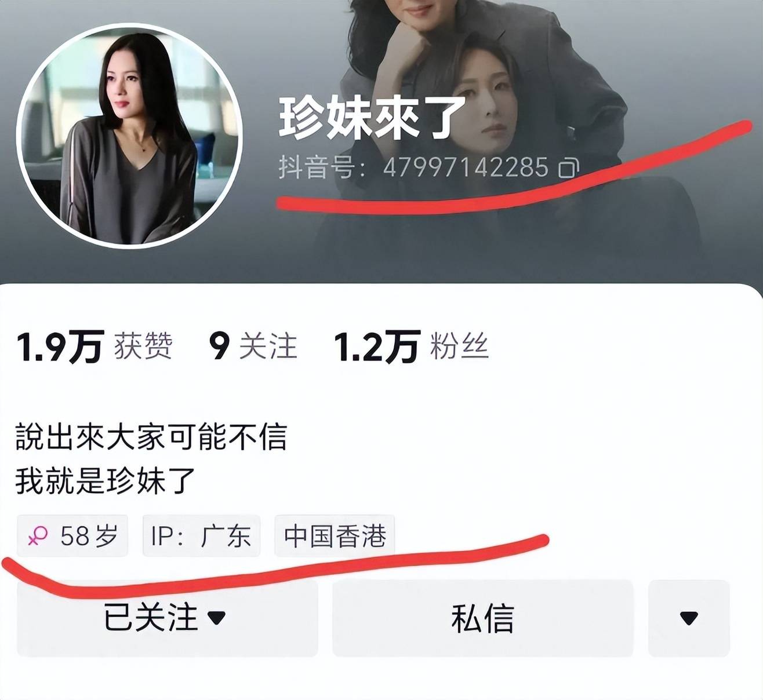Tap the 获赞 label
Viewport: 763px width, 700px height.
pyautogui.click(x=143, y=347)
